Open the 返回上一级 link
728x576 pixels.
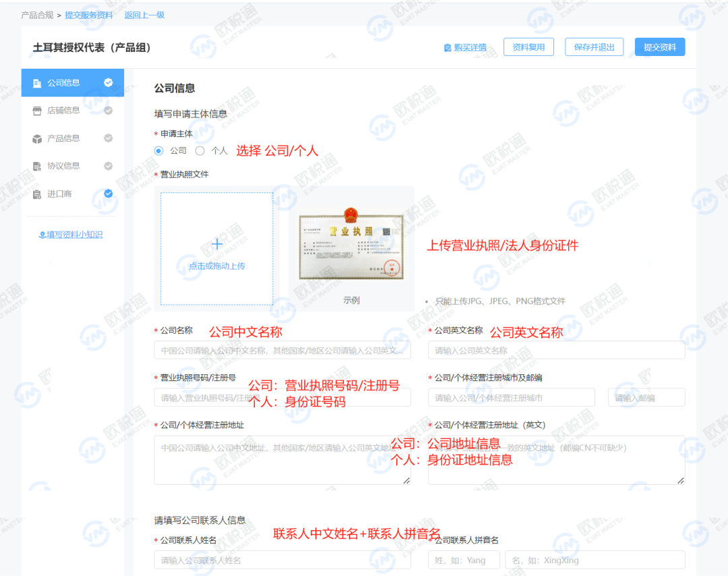click(144, 13)
